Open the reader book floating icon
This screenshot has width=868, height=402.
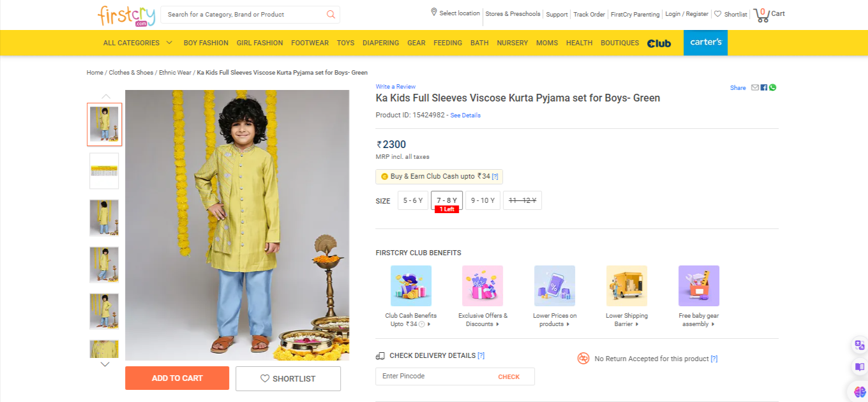pyautogui.click(x=859, y=368)
